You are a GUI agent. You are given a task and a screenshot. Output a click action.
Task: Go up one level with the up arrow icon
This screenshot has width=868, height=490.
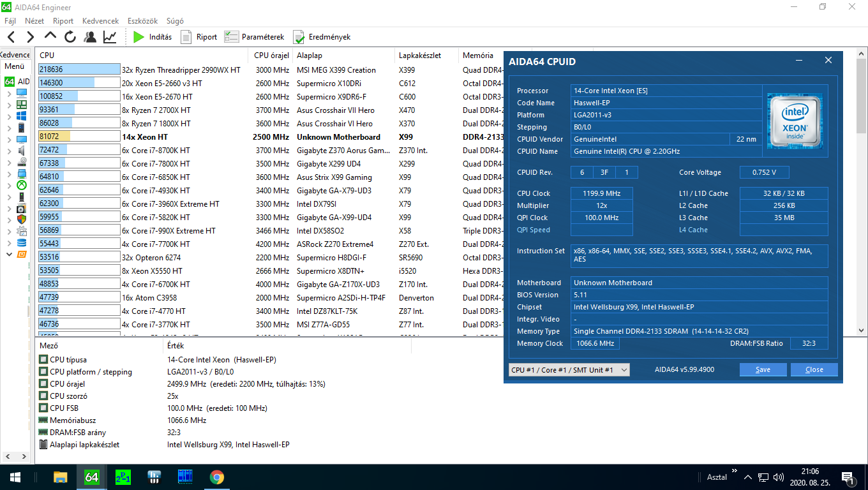pyautogui.click(x=50, y=36)
